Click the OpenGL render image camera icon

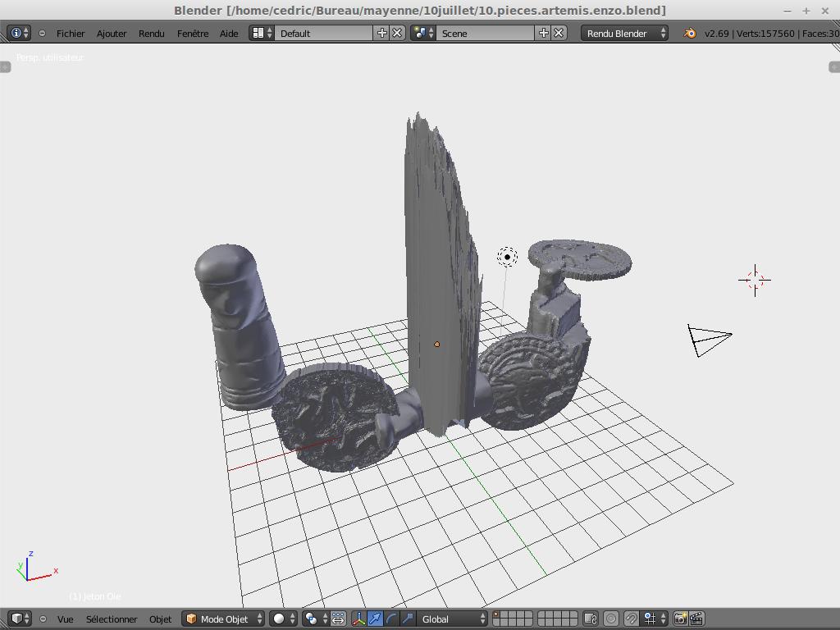[x=680, y=619]
